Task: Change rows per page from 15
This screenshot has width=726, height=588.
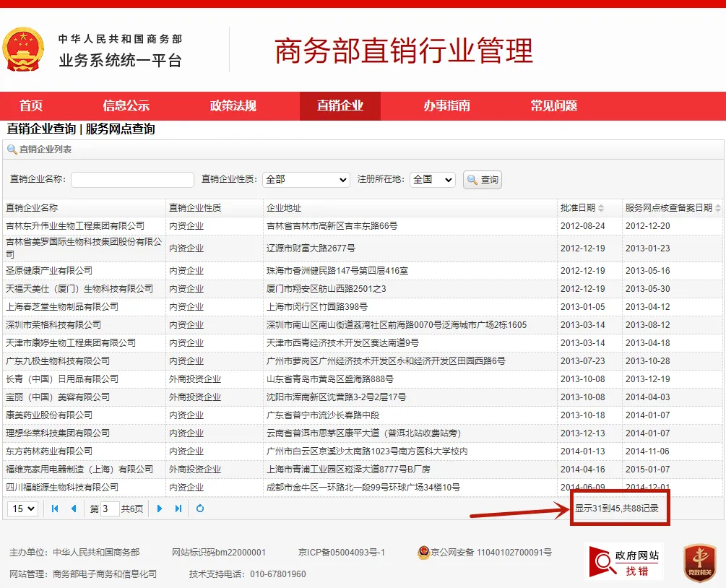Action: coord(22,509)
